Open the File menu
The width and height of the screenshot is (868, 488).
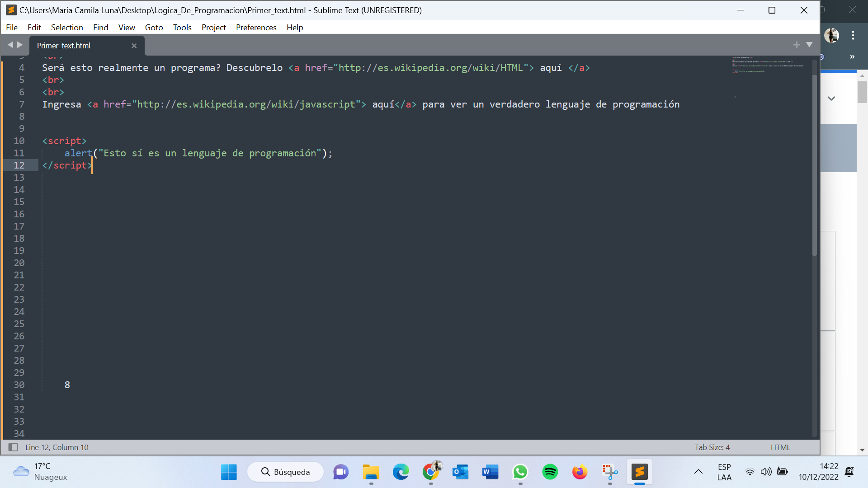click(x=12, y=28)
